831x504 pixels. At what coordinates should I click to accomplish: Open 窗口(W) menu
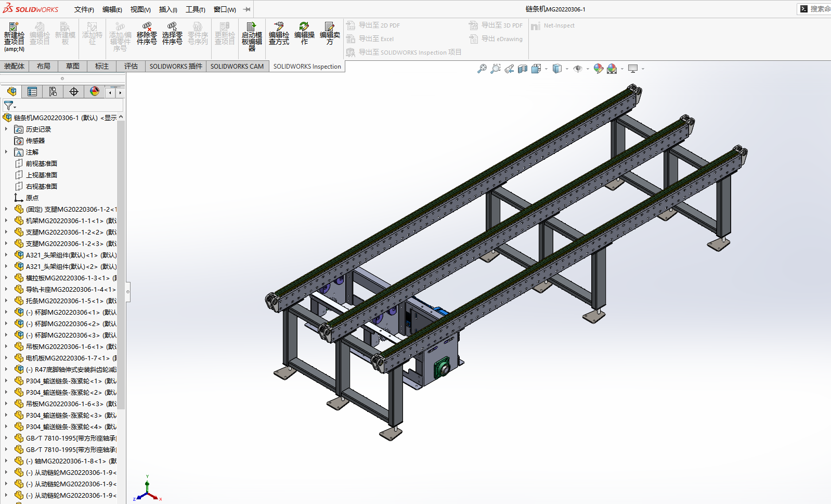click(x=225, y=9)
